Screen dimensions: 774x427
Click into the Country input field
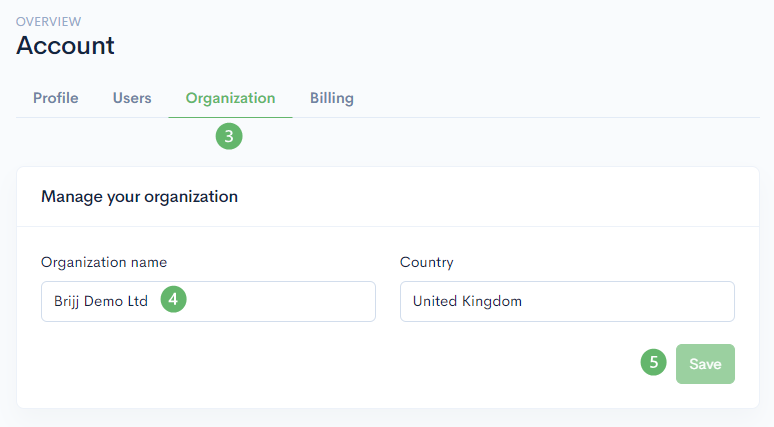(x=620, y=301)
